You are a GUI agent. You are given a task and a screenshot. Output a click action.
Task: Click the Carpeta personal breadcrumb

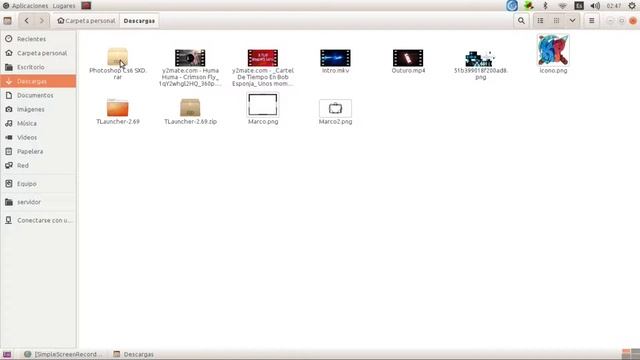(86, 20)
